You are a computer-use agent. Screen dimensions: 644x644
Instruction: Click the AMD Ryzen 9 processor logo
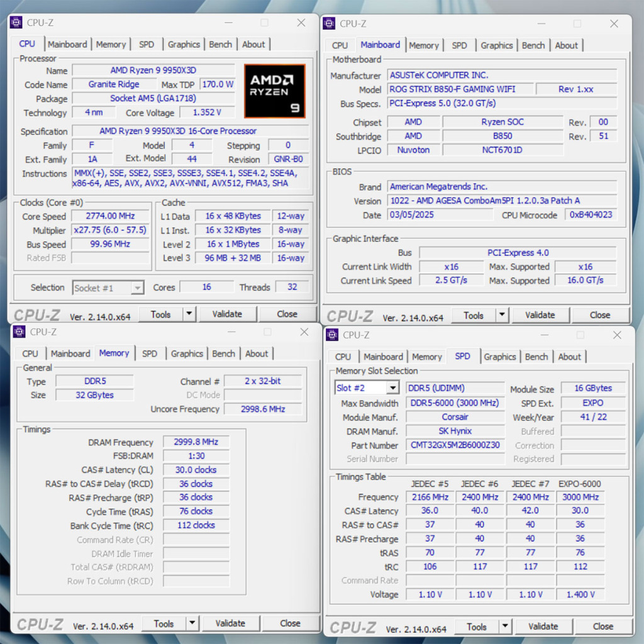[x=275, y=91]
